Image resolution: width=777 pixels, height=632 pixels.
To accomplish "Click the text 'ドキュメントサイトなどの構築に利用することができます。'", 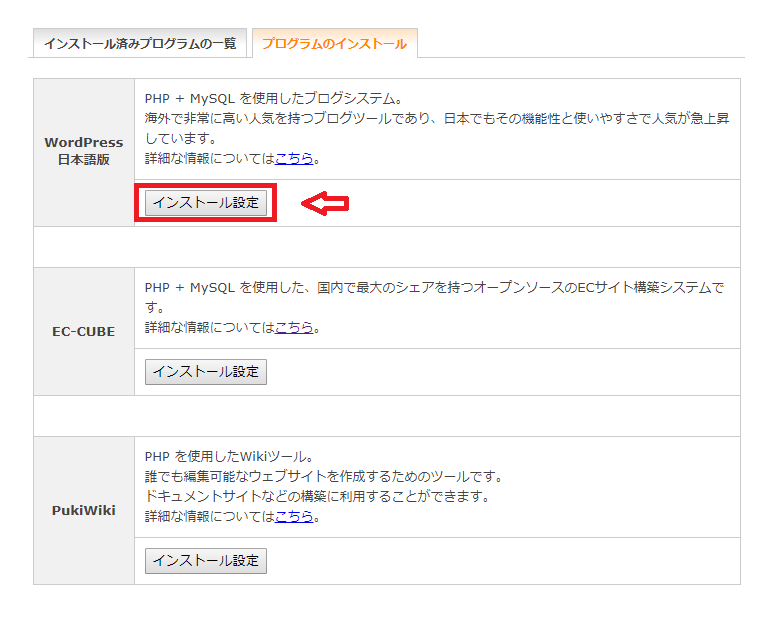I will point(317,496).
